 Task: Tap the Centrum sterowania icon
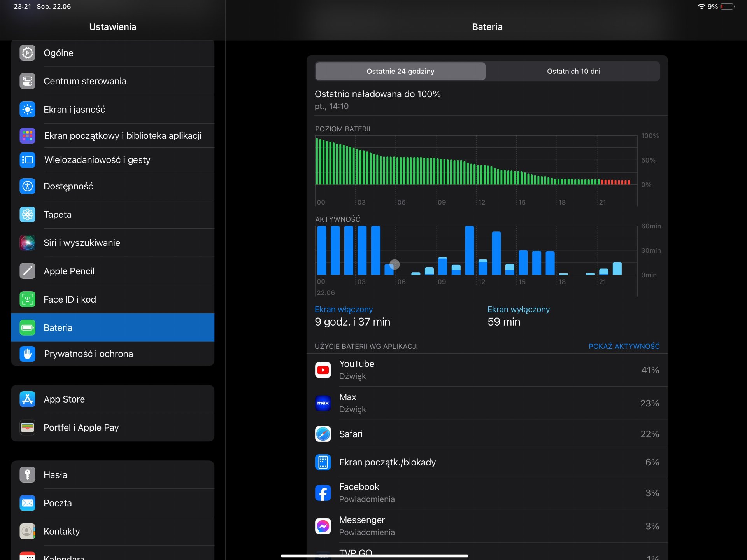(27, 81)
